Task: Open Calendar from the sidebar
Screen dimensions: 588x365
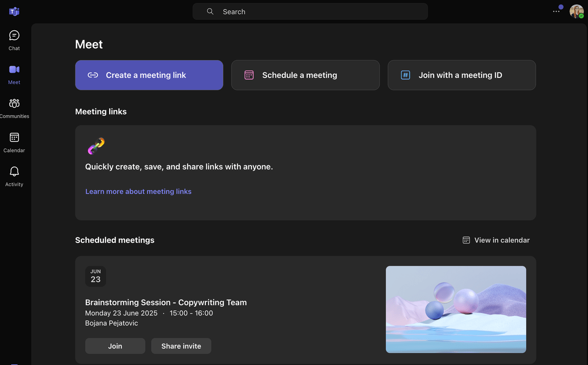Action: point(14,143)
